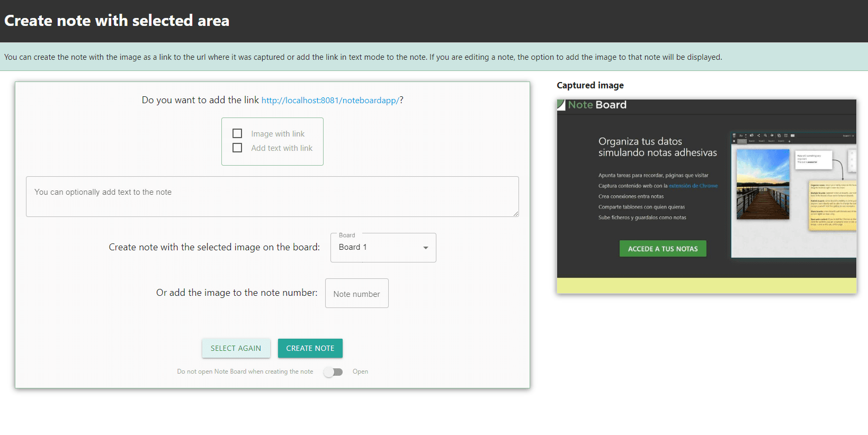
Task: Click the share icon in captured toolbar
Action: click(x=758, y=135)
